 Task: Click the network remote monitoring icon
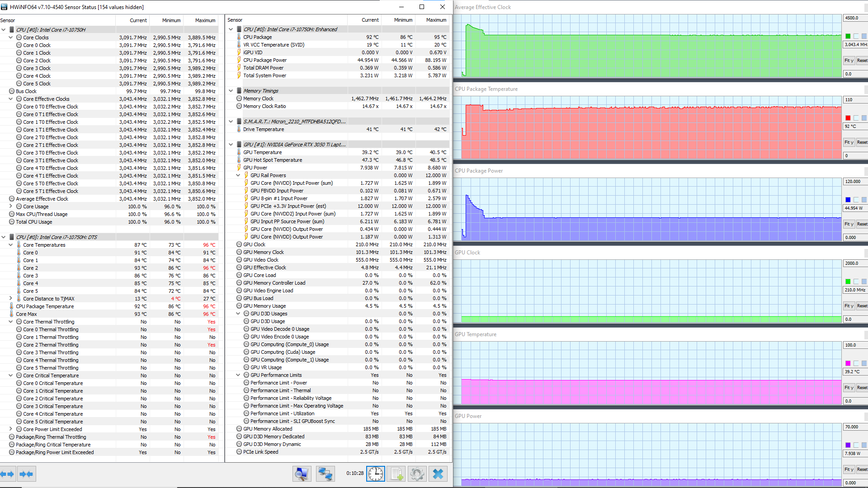[x=325, y=474]
